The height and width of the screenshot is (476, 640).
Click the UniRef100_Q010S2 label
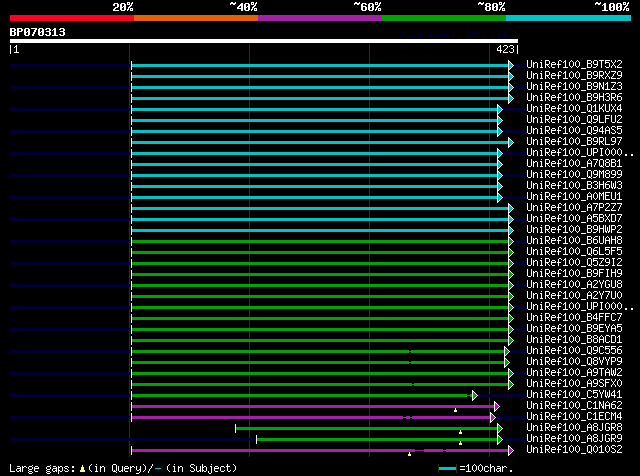point(574,449)
